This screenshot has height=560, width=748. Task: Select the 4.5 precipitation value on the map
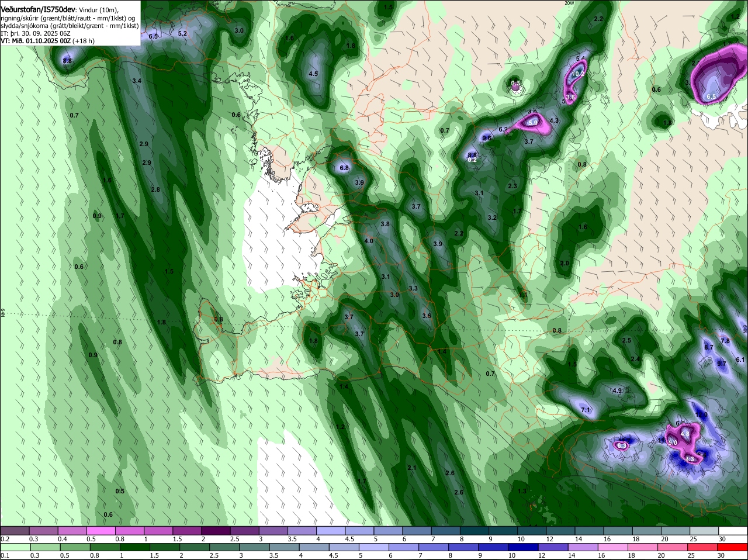[313, 74]
